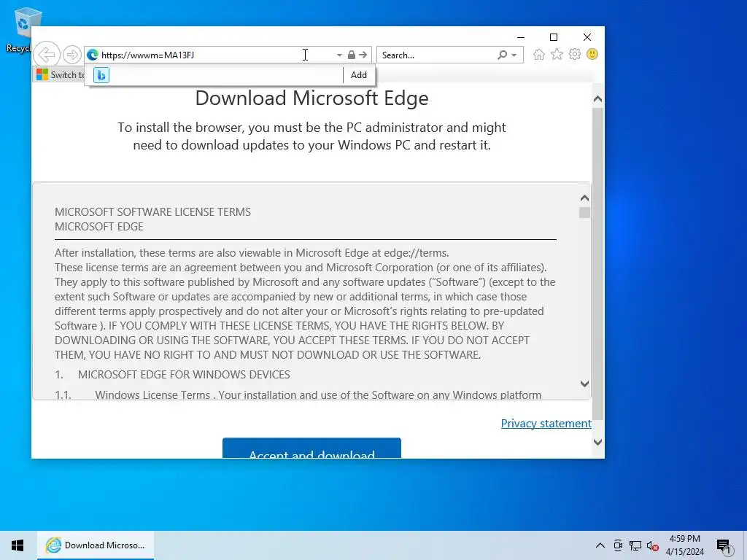The width and height of the screenshot is (747, 560).
Task: Minimize the Internet Explorer window
Action: pyautogui.click(x=521, y=37)
